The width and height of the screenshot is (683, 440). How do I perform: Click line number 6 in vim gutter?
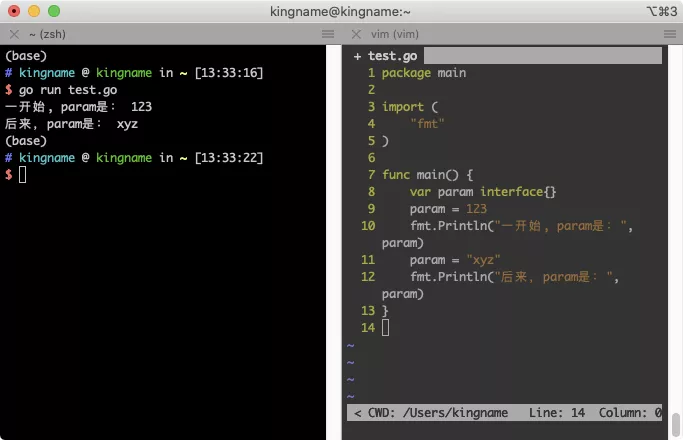coord(371,158)
